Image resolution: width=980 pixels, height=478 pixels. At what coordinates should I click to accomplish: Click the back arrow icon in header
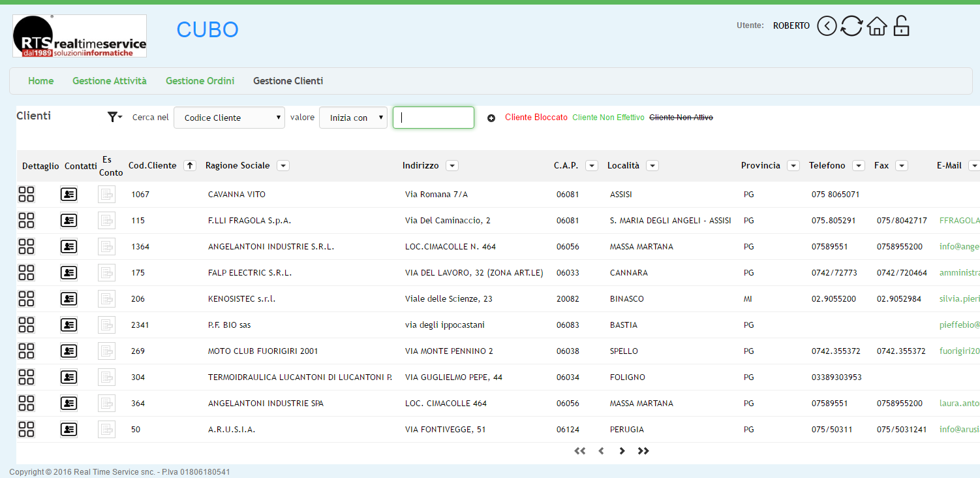[827, 26]
